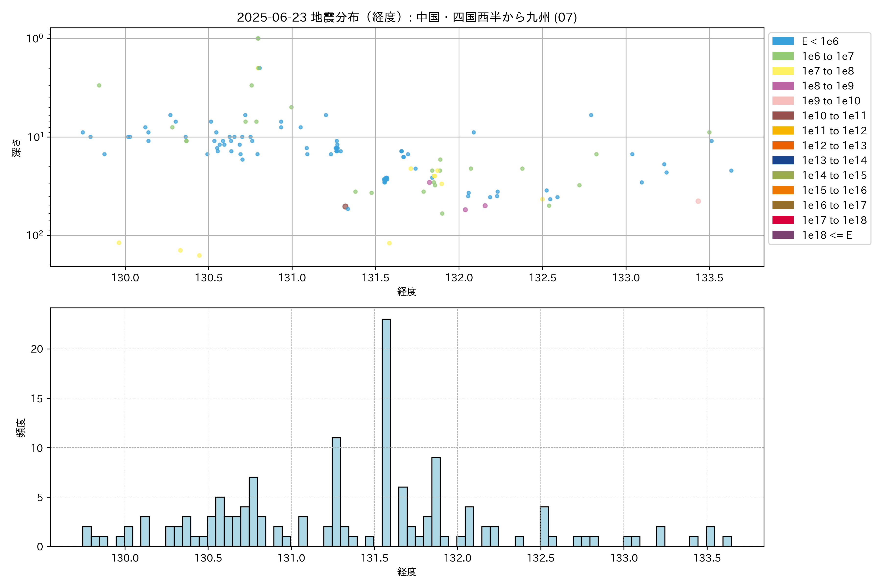Click the pink 1e9 to 1e10 legend swatch
This screenshot has height=588, width=882.
pos(783,101)
